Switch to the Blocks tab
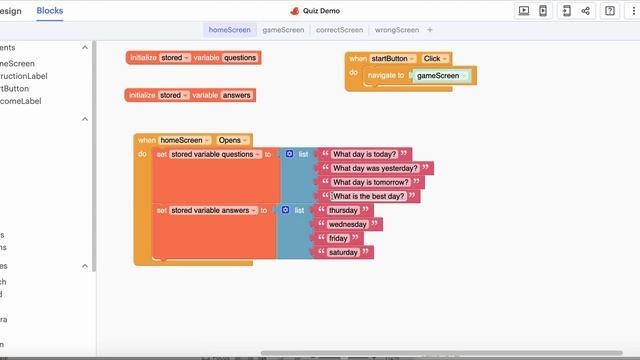The height and width of the screenshot is (360, 640). [50, 11]
